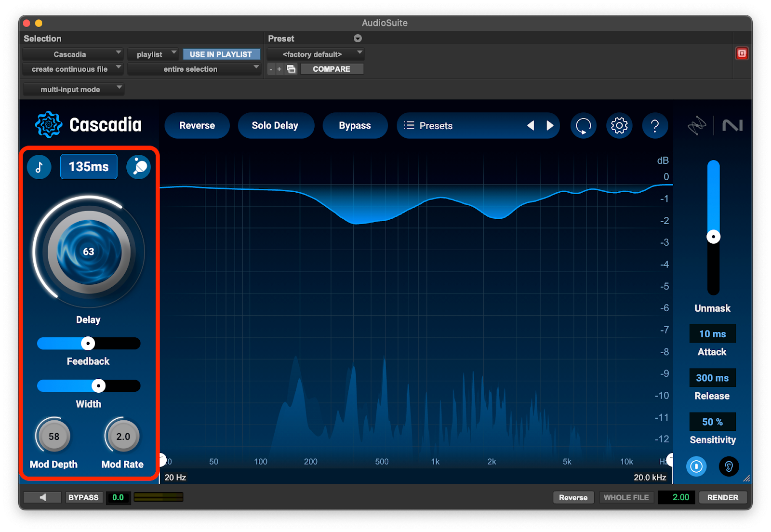
Task: Toggle the Reverse button in Cascadia header
Action: 197,126
